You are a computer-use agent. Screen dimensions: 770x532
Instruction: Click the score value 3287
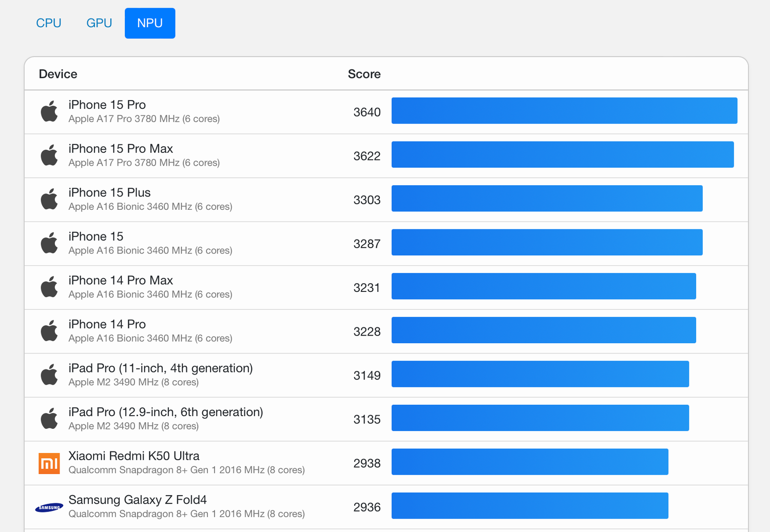pyautogui.click(x=367, y=244)
